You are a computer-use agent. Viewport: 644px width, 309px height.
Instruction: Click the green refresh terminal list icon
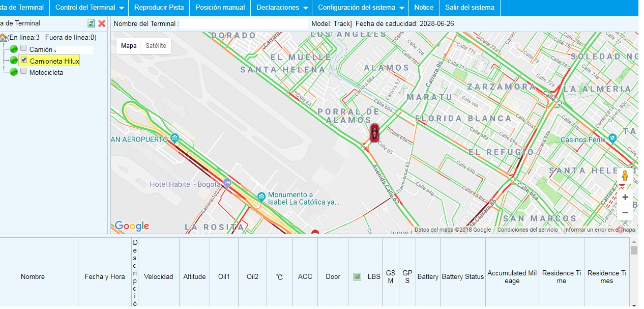pos(91,23)
